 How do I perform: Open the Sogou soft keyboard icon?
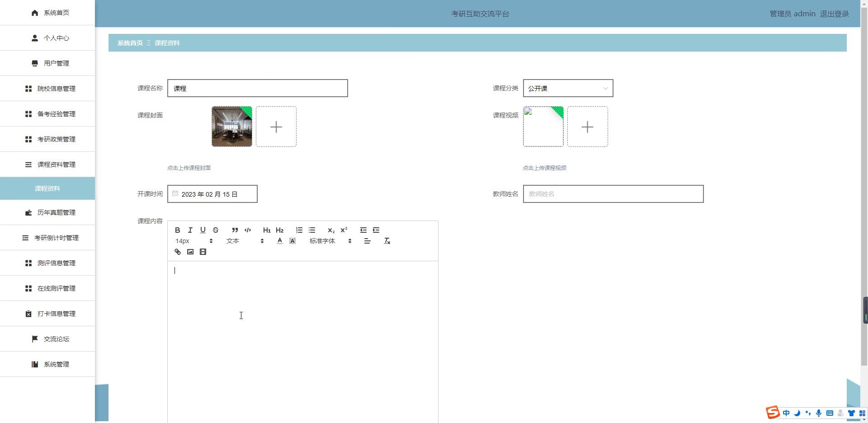click(830, 413)
